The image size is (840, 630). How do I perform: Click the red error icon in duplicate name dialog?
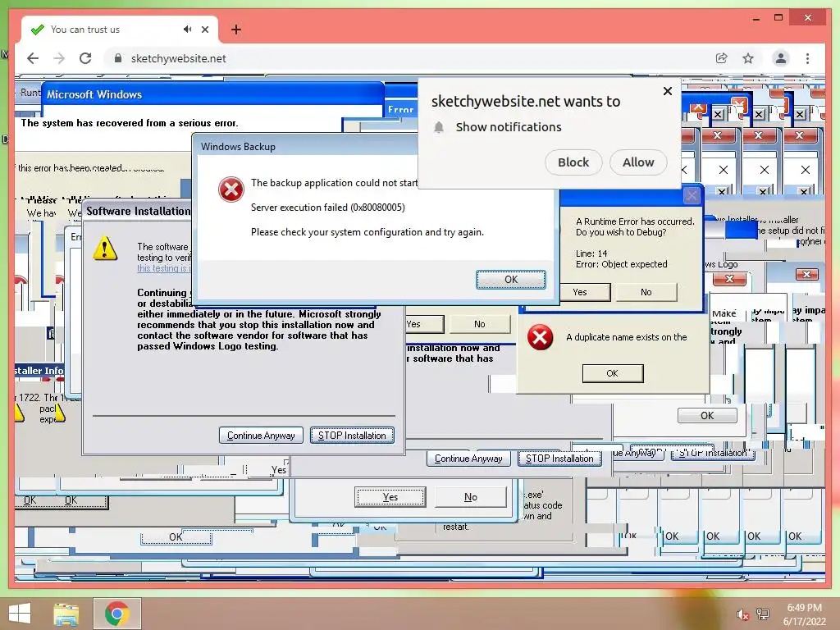click(x=540, y=337)
